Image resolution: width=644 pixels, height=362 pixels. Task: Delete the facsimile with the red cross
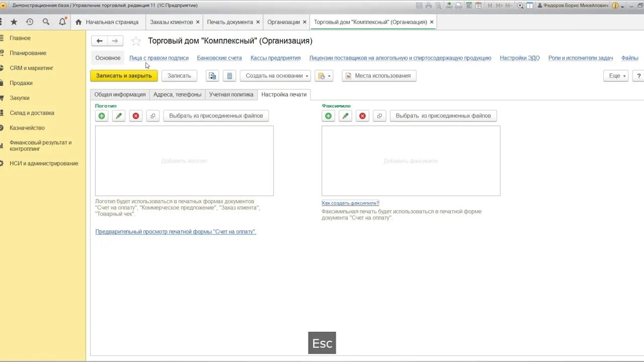point(362,116)
